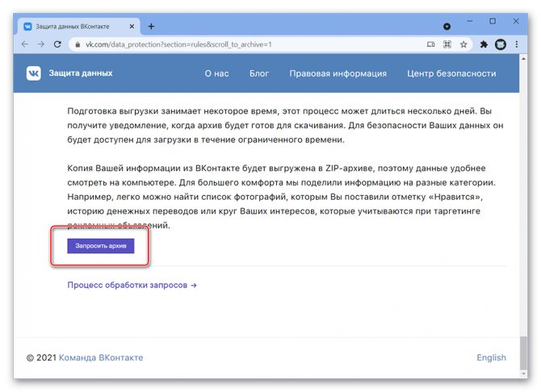
Task: Click the Запросить архив button
Action: click(101, 246)
